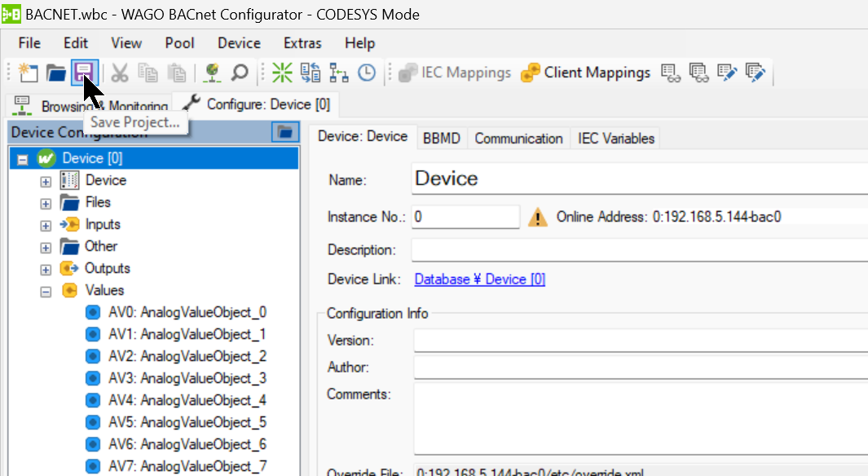868x476 pixels.
Task: Select AV3: AnalogValueObject_3
Action: [187, 378]
